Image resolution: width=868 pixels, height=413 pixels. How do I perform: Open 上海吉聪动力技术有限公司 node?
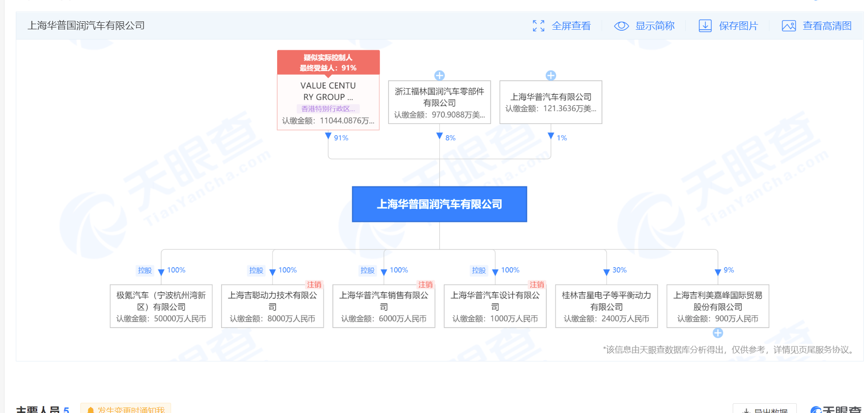coord(272,306)
